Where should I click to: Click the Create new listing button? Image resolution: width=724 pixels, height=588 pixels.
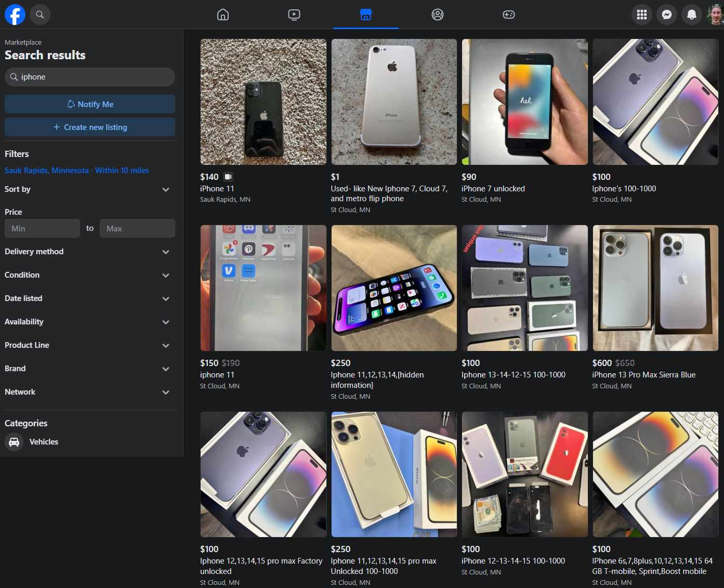90,127
